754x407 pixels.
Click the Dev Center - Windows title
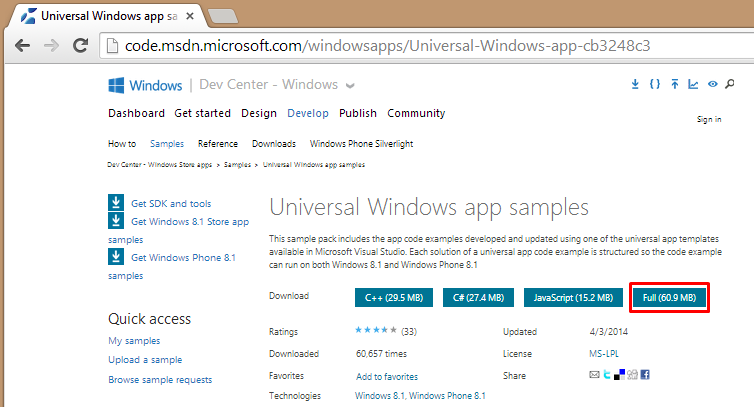[x=268, y=84]
